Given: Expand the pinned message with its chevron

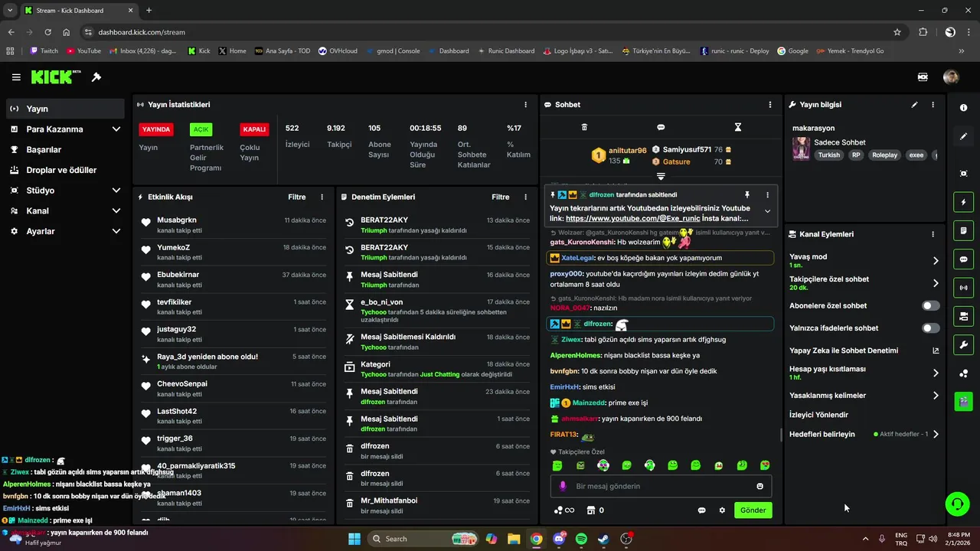Looking at the screenshot, I should pyautogui.click(x=767, y=211).
